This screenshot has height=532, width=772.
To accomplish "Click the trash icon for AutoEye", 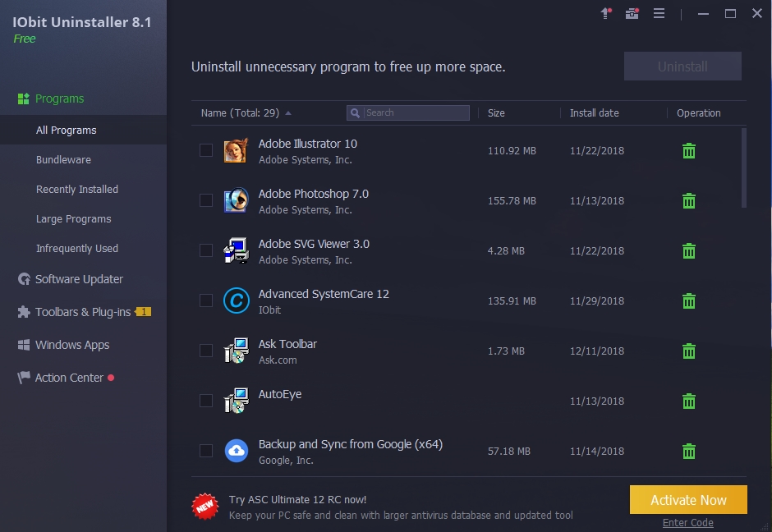I will pos(689,401).
